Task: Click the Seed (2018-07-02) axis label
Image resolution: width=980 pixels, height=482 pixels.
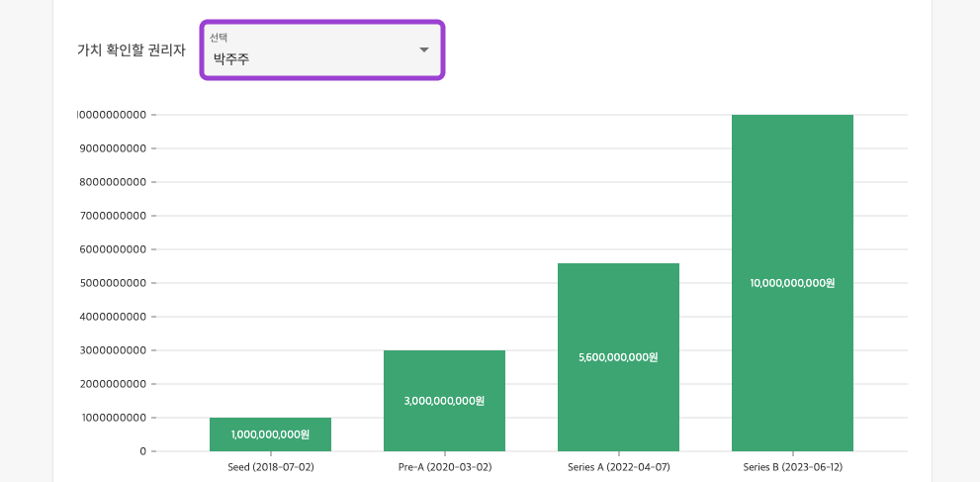Action: pyautogui.click(x=270, y=467)
